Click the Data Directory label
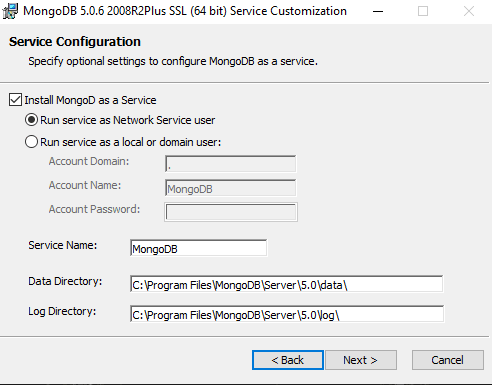 65,281
